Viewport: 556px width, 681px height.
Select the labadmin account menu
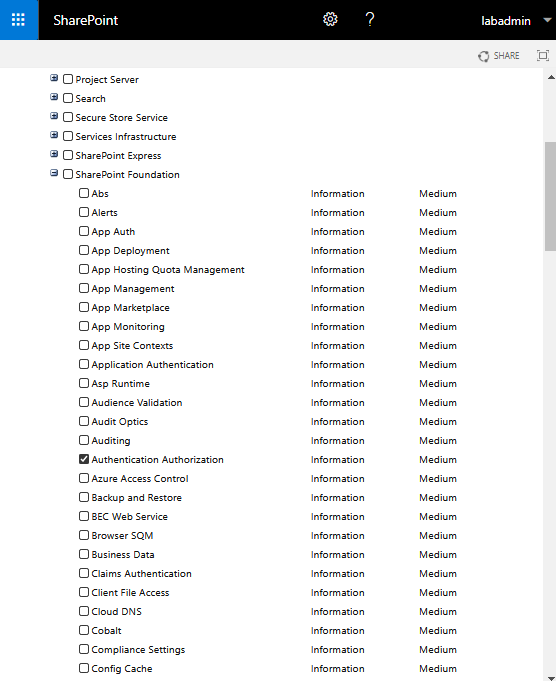tap(506, 21)
